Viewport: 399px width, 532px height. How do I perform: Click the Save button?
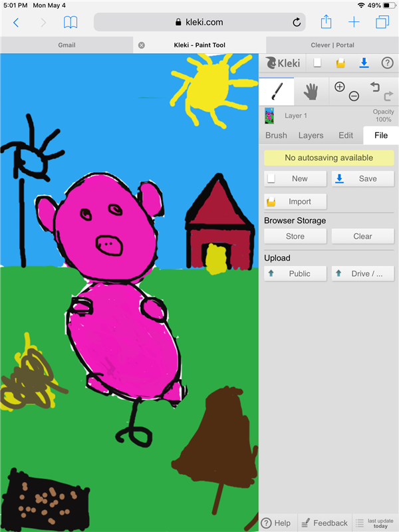click(x=362, y=179)
